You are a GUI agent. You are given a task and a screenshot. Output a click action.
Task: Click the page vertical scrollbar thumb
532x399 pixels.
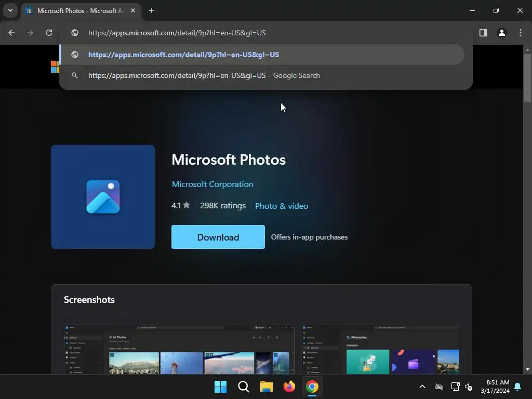527,78
